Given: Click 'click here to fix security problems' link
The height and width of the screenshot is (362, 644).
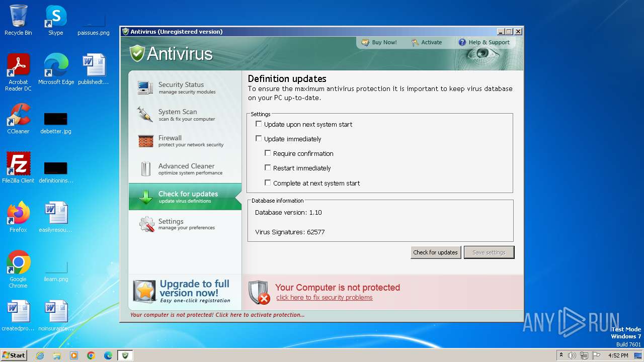Looking at the screenshot, I should [x=325, y=298].
